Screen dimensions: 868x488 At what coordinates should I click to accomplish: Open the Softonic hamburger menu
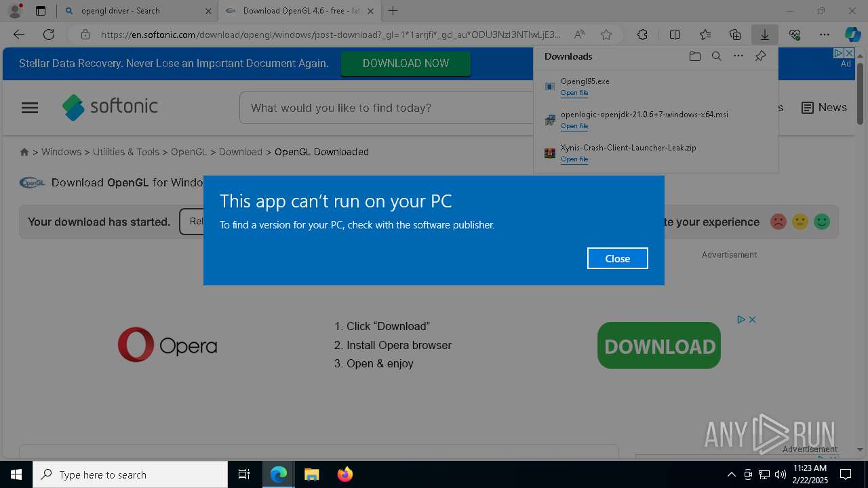(30, 108)
